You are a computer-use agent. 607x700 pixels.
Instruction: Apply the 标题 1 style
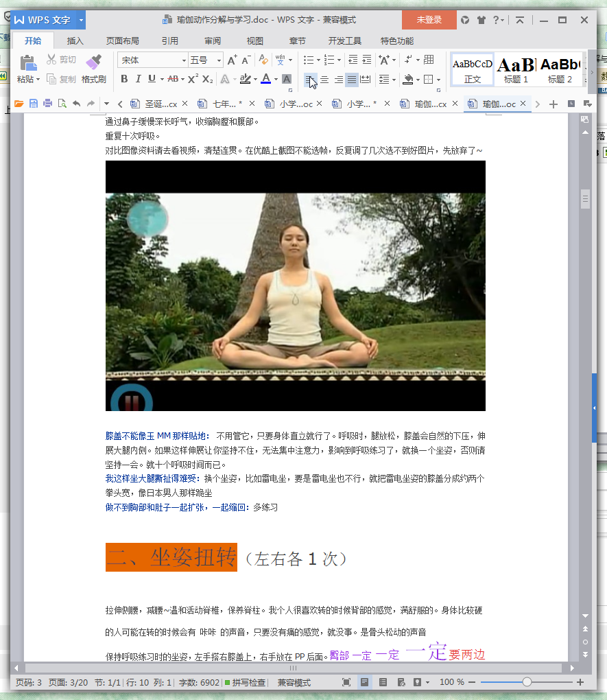516,69
